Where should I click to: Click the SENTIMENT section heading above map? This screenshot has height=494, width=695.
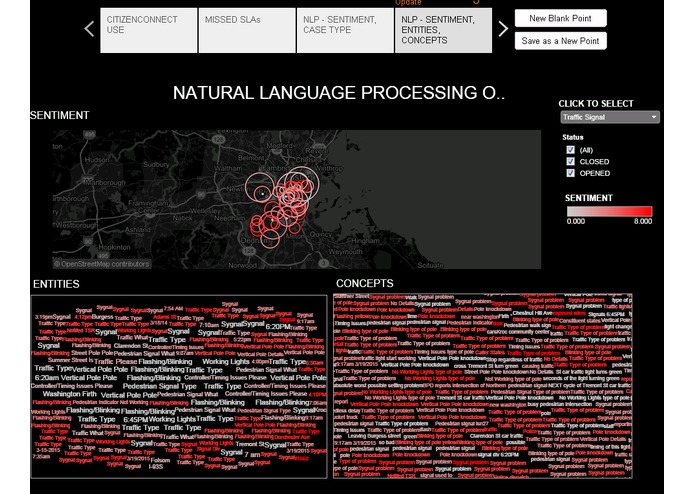pyautogui.click(x=59, y=115)
